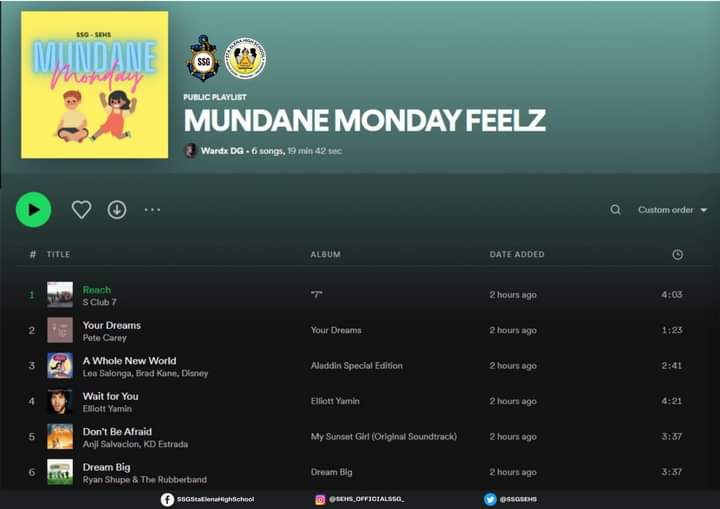Play the Mundane Monday Feelz playlist
This screenshot has height=509, width=720.
(34, 209)
